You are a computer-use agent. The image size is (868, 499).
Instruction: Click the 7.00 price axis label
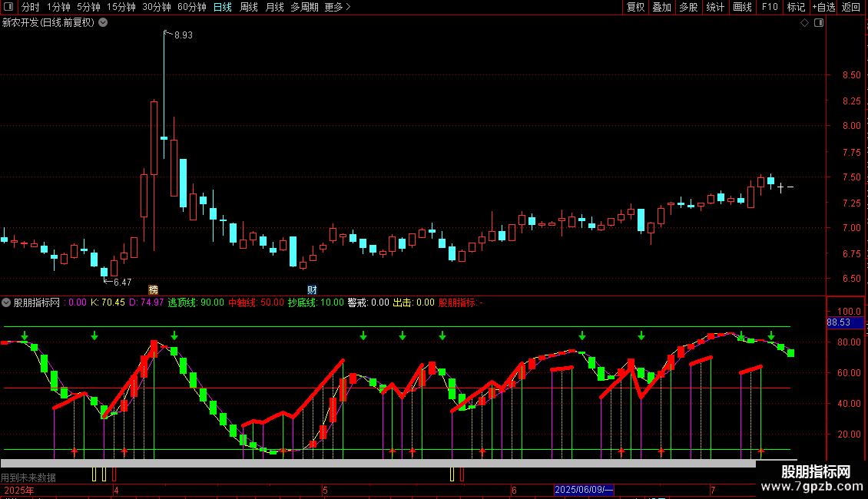(851, 227)
